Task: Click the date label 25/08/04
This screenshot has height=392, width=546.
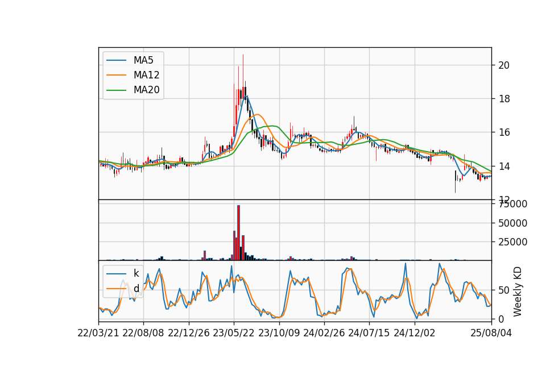Action: 491,333
